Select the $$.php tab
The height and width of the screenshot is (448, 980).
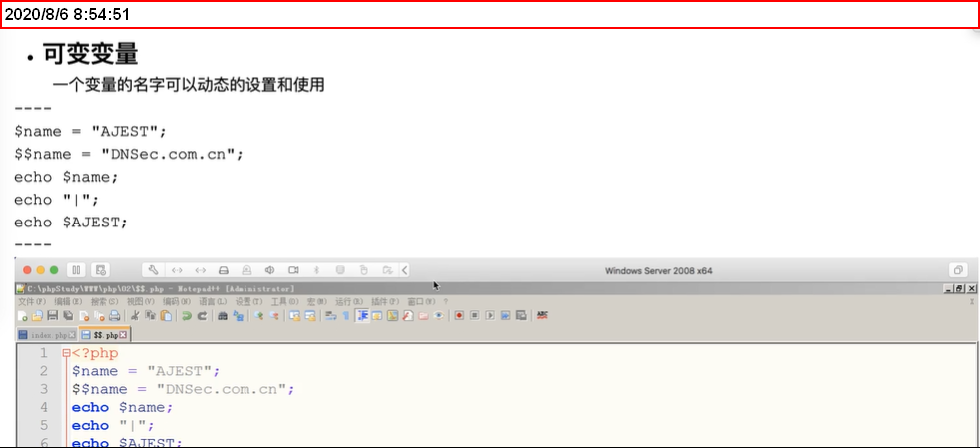105,335
